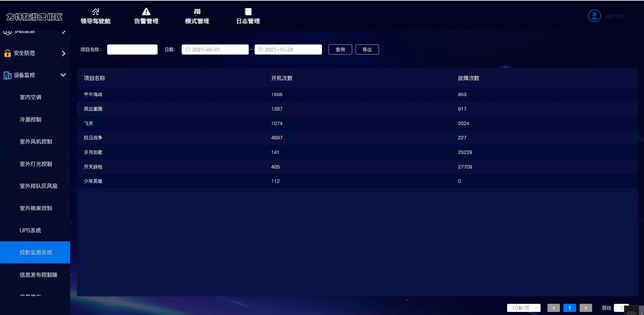
Task: Open the start date field 2021-06-01
Action: pyautogui.click(x=215, y=50)
